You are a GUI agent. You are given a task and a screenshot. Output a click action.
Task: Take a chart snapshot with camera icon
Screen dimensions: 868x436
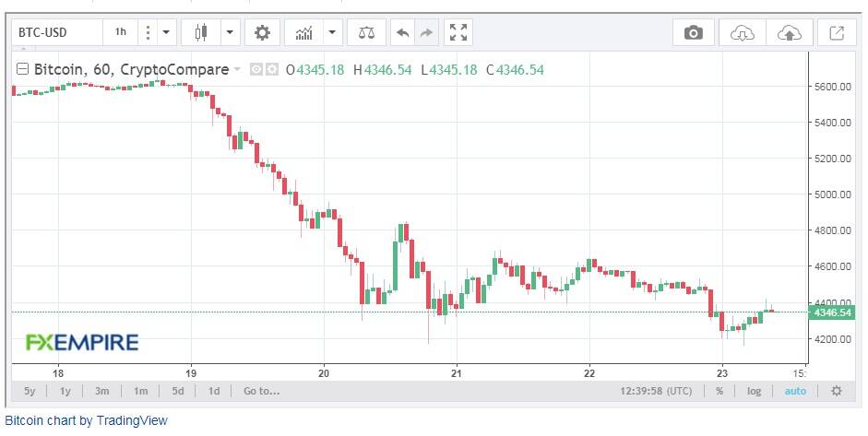click(693, 33)
